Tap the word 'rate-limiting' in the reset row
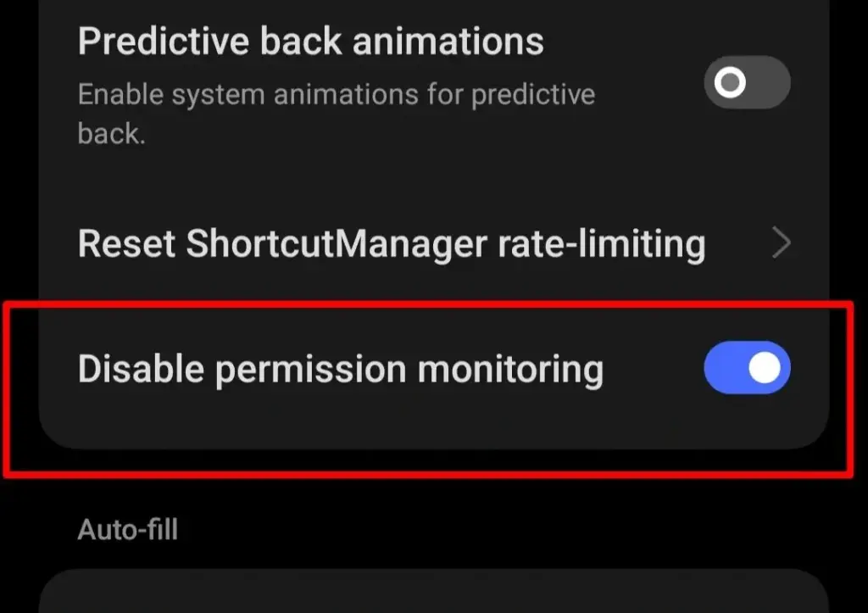Viewport: 868px width, 613px height. click(596, 244)
